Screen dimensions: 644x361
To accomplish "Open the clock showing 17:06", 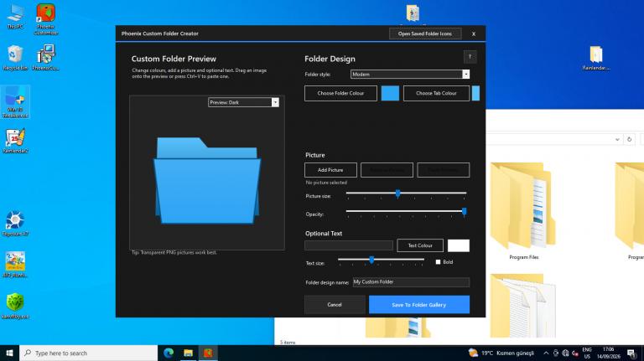I will [608, 353].
